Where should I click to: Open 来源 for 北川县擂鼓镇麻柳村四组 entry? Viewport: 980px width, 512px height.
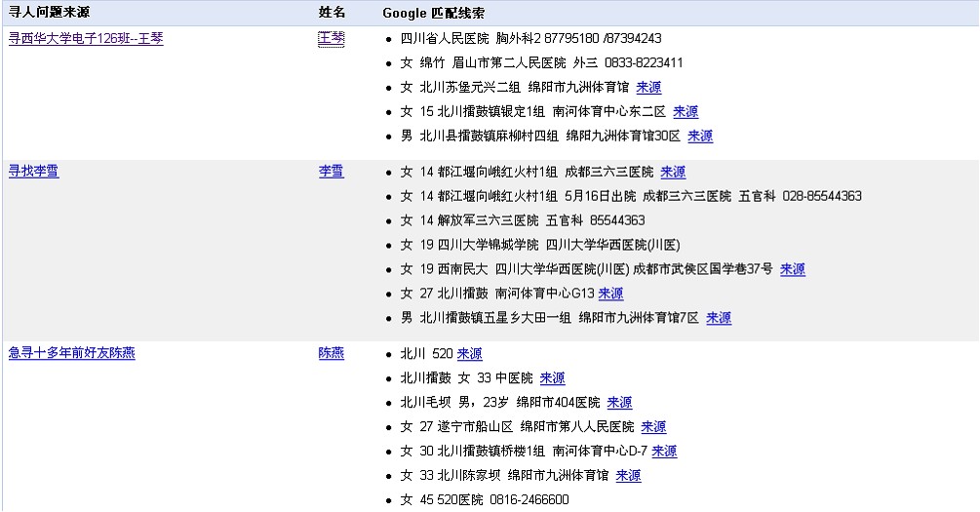(x=700, y=137)
